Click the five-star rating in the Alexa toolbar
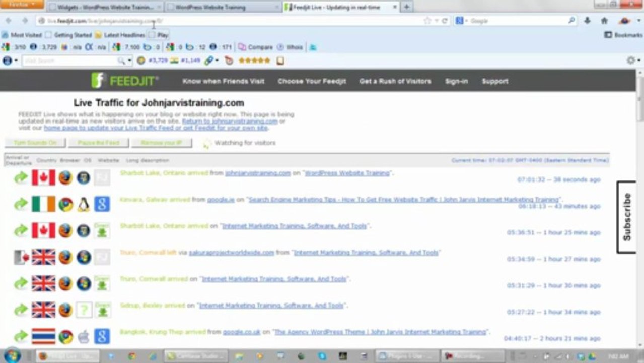Image resolution: width=644 pixels, height=363 pixels. tap(254, 60)
